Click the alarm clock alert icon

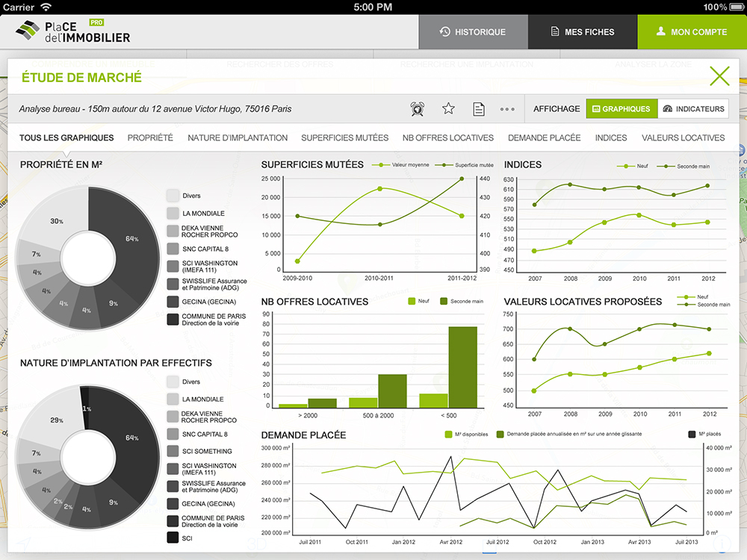[418, 109]
